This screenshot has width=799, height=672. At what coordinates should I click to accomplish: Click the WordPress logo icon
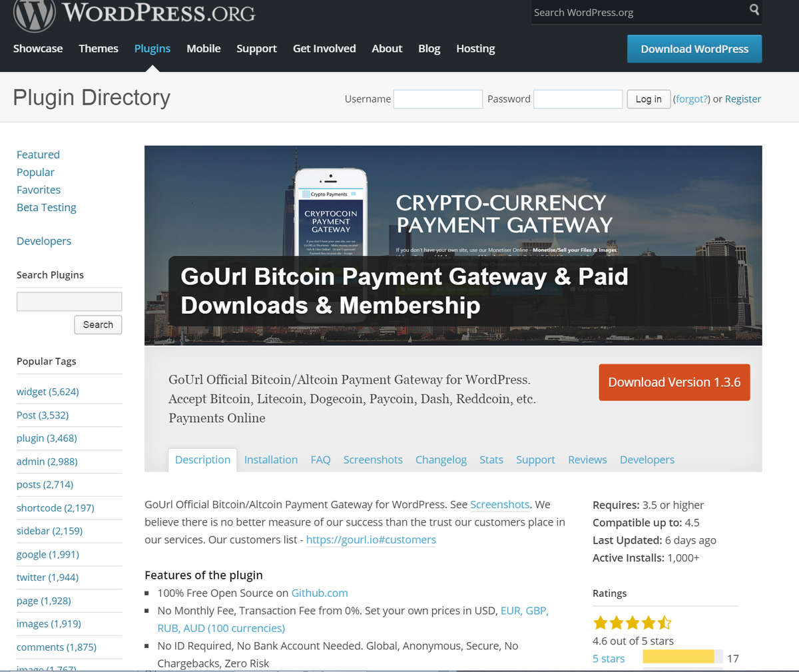tap(34, 13)
